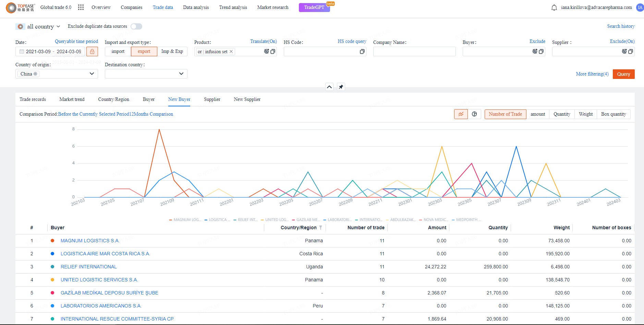Open HS code query link
This screenshot has height=325, width=644.
pyautogui.click(x=352, y=42)
